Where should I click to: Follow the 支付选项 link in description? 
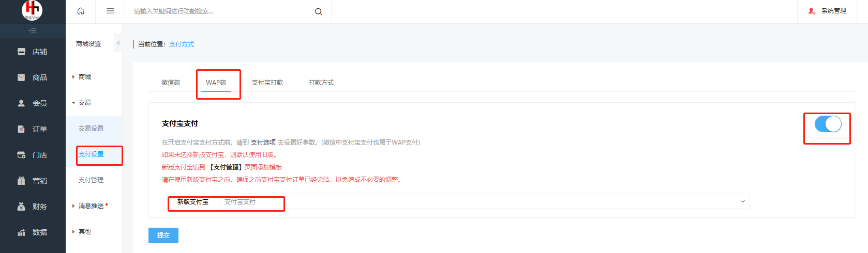pos(263,143)
